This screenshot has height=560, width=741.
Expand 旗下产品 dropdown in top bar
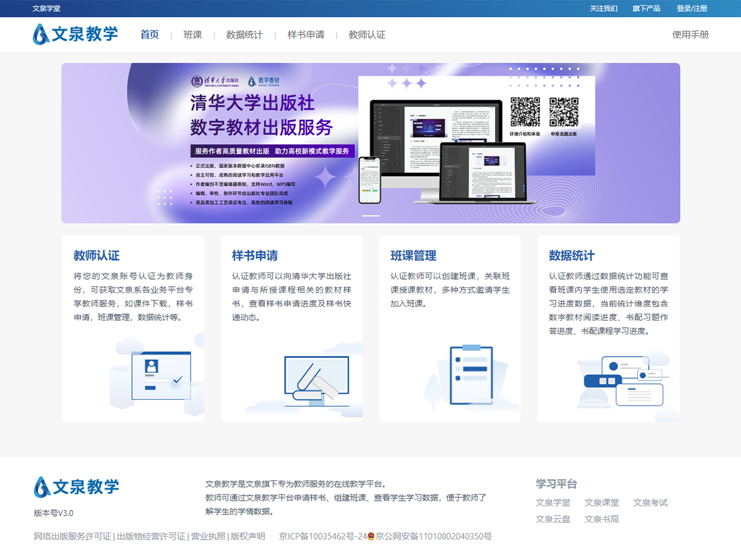coord(646,8)
